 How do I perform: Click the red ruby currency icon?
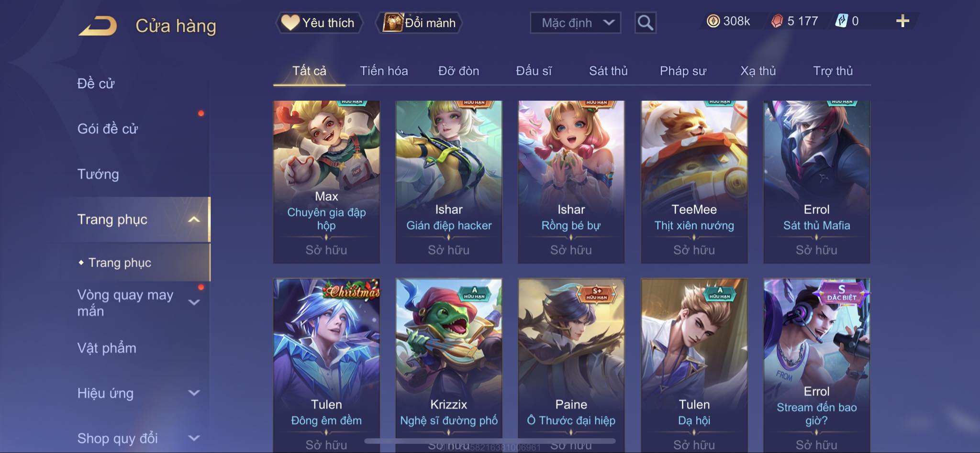click(777, 21)
